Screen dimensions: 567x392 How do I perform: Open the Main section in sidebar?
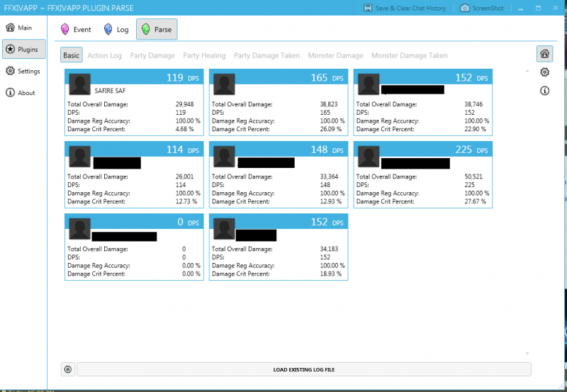pos(19,28)
